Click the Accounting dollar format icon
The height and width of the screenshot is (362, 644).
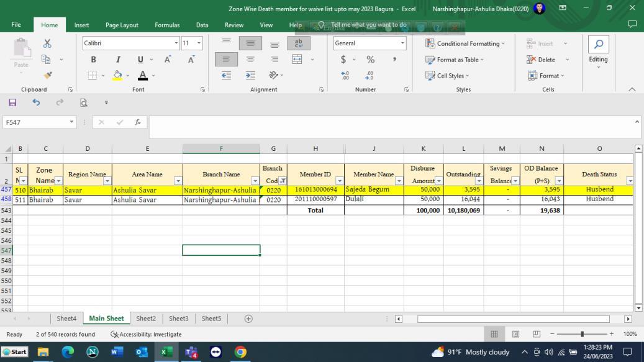(343, 60)
